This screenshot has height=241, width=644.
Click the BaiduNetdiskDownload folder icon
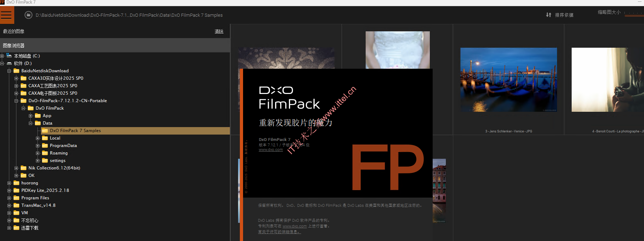pos(16,71)
